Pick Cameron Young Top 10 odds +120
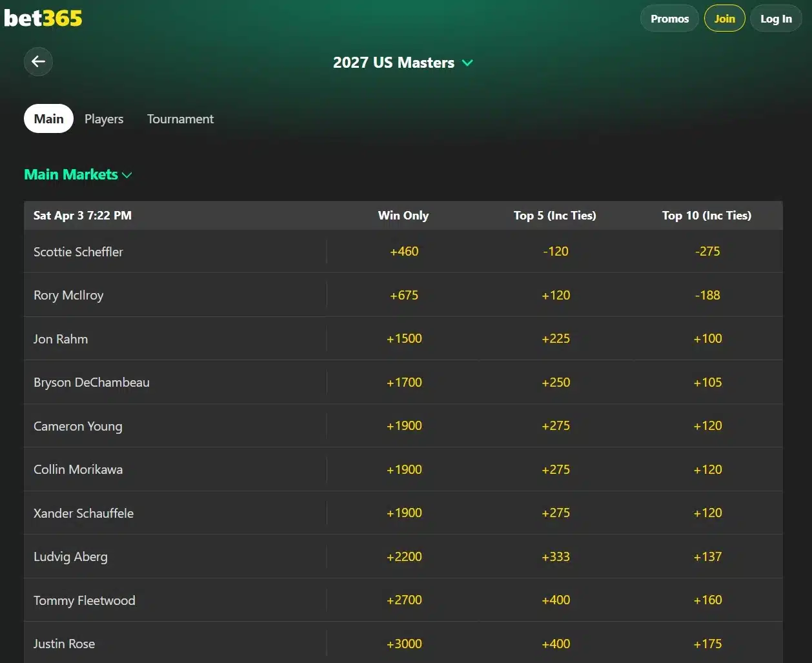This screenshot has width=812, height=663. [707, 425]
